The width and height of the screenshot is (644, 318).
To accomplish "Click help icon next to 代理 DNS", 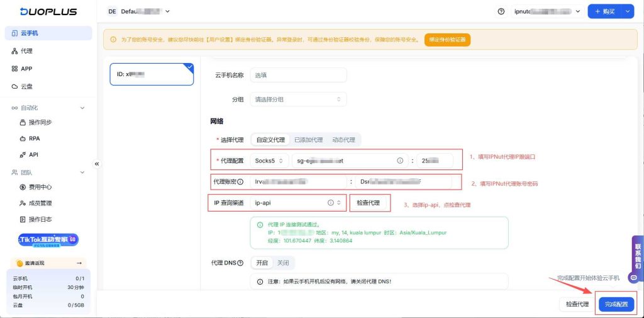I will [x=240, y=263].
